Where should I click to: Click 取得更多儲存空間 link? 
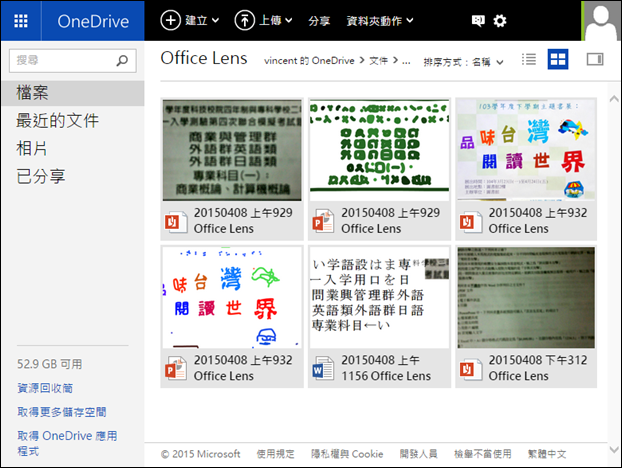pos(61,412)
